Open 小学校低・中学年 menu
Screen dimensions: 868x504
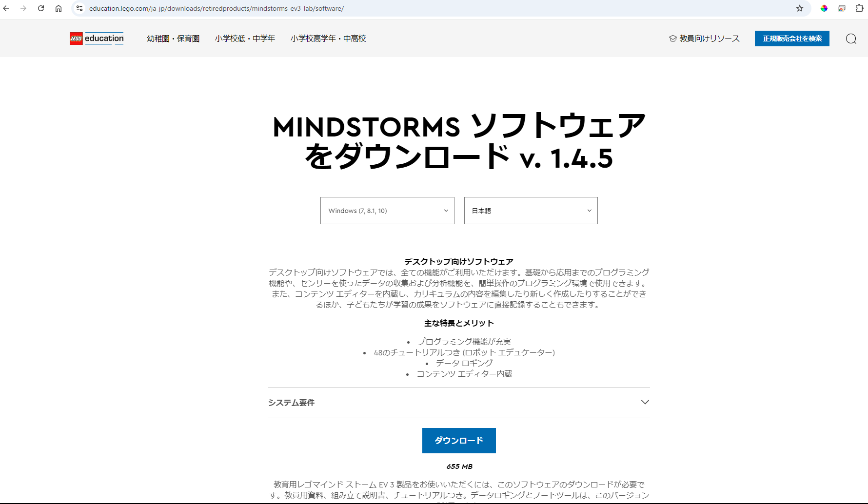pos(245,39)
